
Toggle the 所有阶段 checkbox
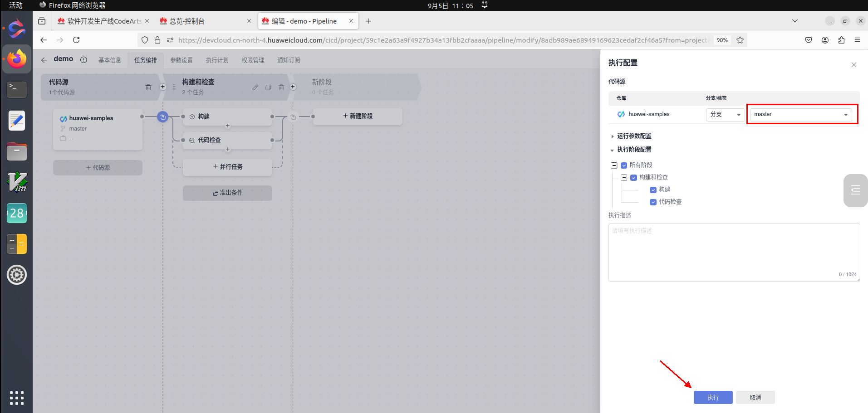pos(624,165)
